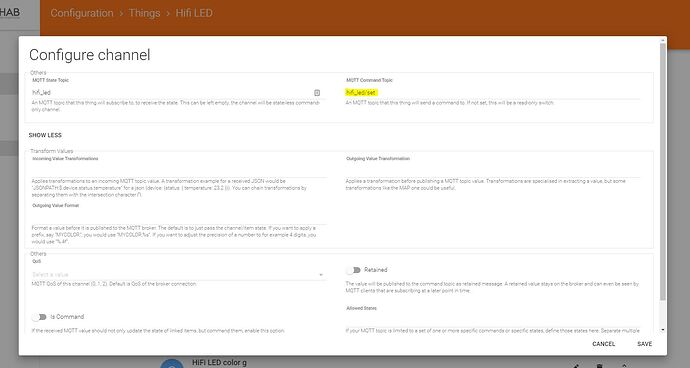Click the dialog scrollbar's up arrow
Viewport: 690px width, 368px height.
point(663,40)
